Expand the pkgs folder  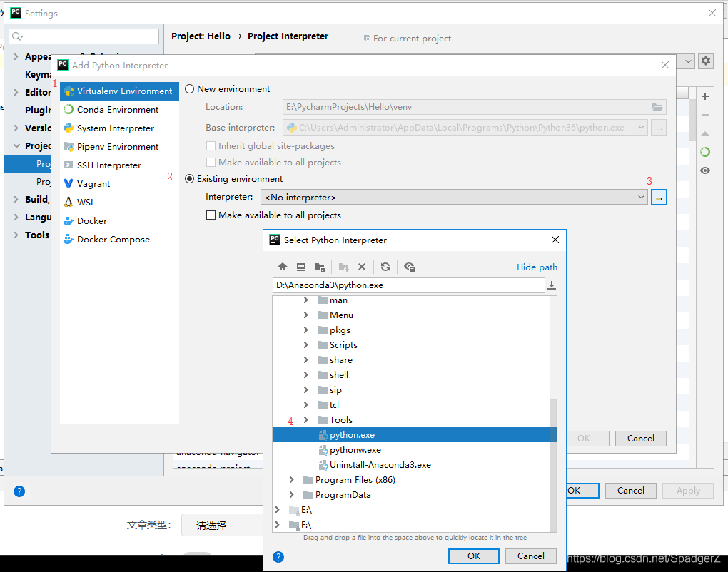pos(305,330)
